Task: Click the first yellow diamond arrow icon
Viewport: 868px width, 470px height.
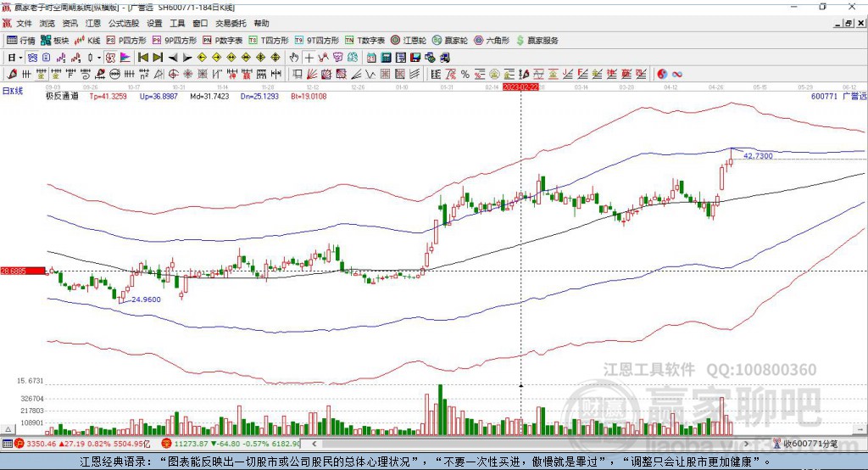Action: point(202,58)
